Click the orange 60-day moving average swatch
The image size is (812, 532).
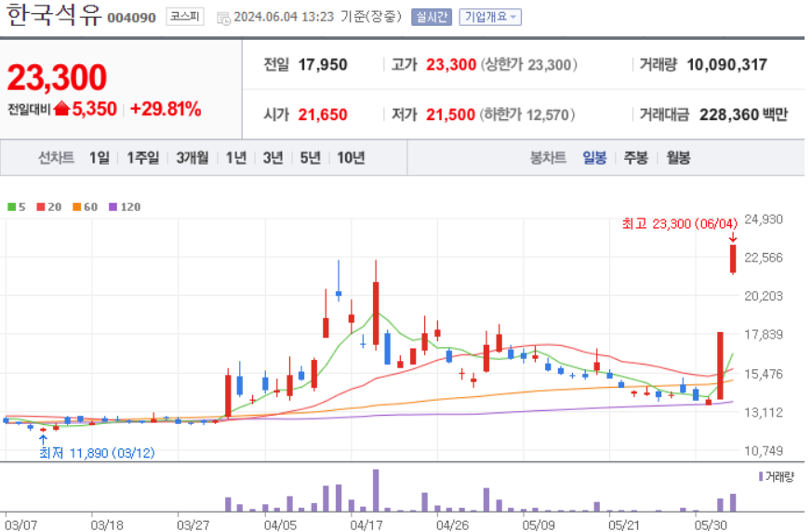76,206
